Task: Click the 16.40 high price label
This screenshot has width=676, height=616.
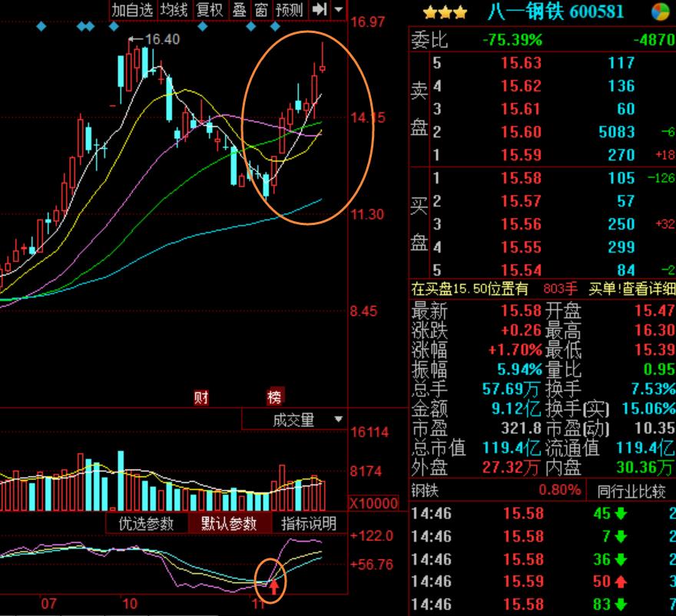Action: click(162, 39)
